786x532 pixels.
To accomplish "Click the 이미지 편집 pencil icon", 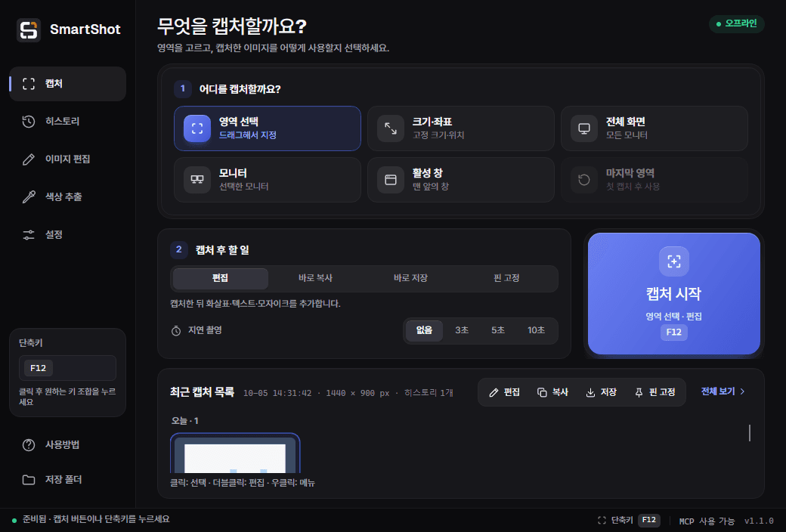I will tap(29, 159).
